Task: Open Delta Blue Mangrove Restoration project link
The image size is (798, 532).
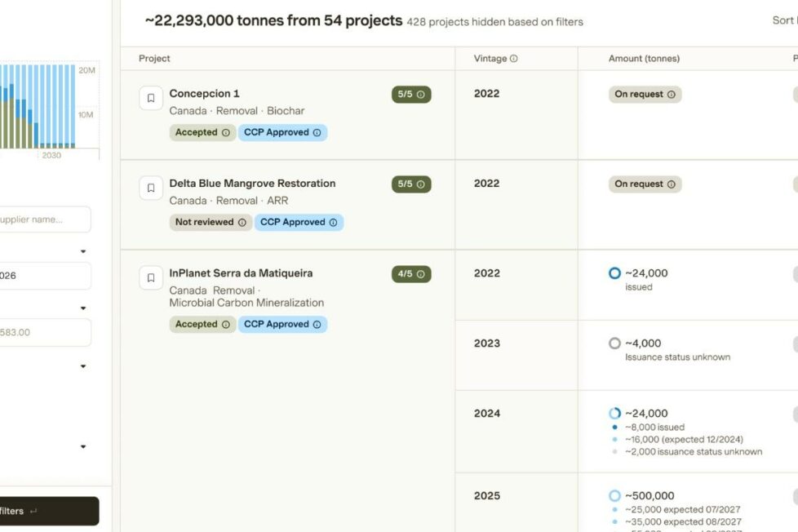Action: click(252, 184)
